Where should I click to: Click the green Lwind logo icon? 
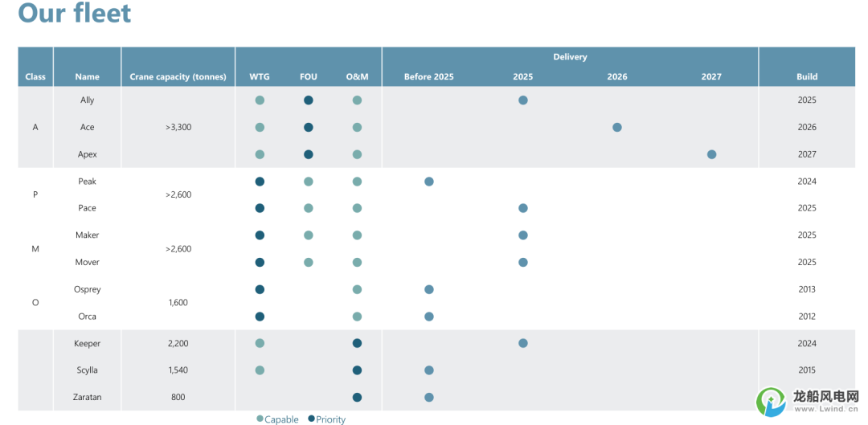click(772, 402)
